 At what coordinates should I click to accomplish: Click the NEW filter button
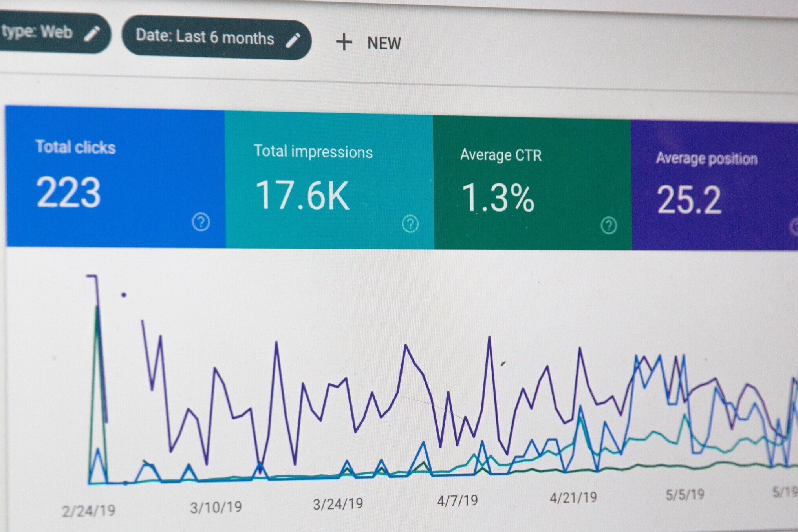pyautogui.click(x=383, y=43)
